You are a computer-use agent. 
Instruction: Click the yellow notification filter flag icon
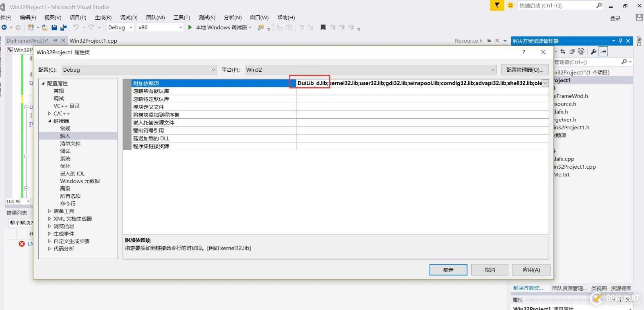click(497, 5)
